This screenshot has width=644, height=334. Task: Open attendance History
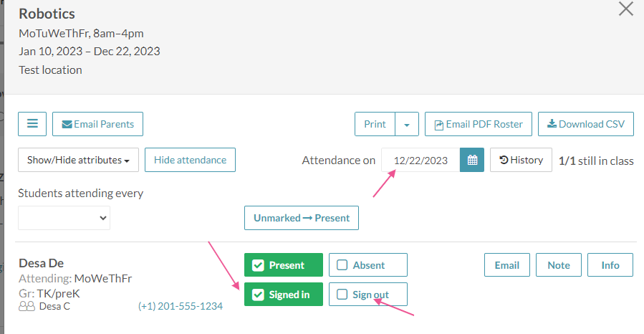point(521,160)
